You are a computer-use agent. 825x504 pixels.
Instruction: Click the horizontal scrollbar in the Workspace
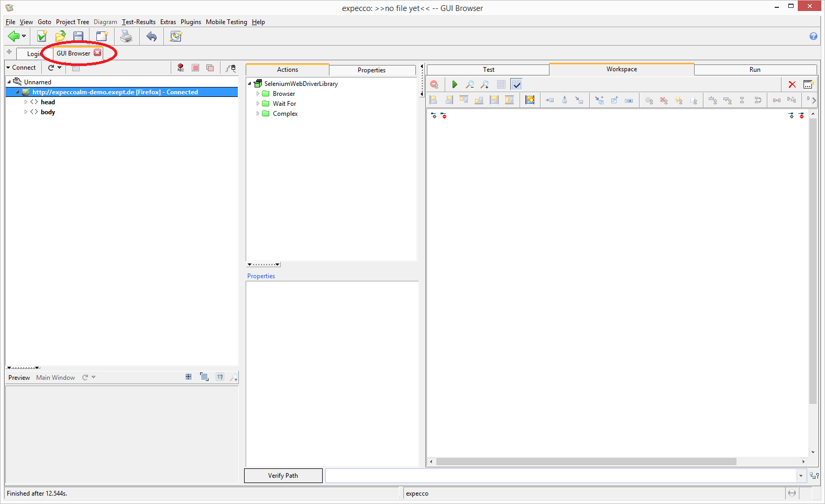(586, 462)
